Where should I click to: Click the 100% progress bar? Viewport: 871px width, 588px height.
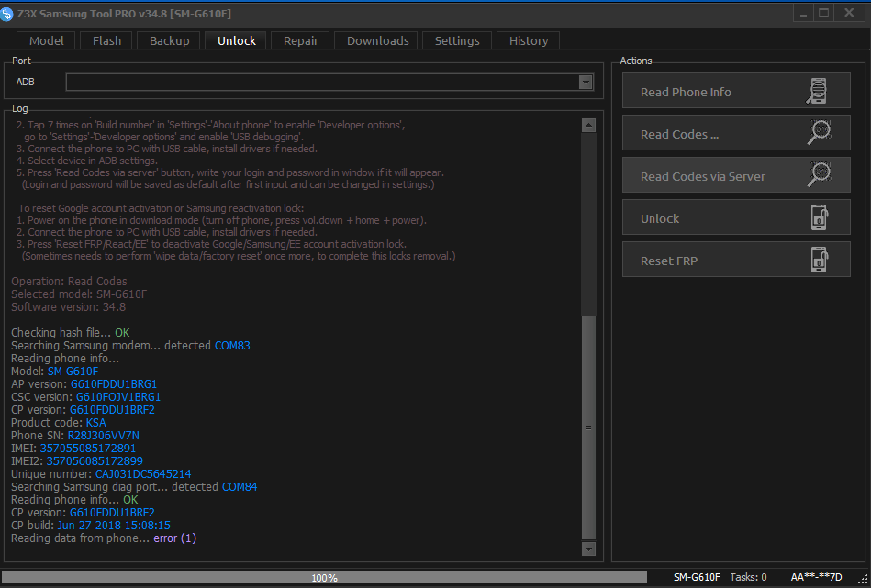pyautogui.click(x=324, y=577)
